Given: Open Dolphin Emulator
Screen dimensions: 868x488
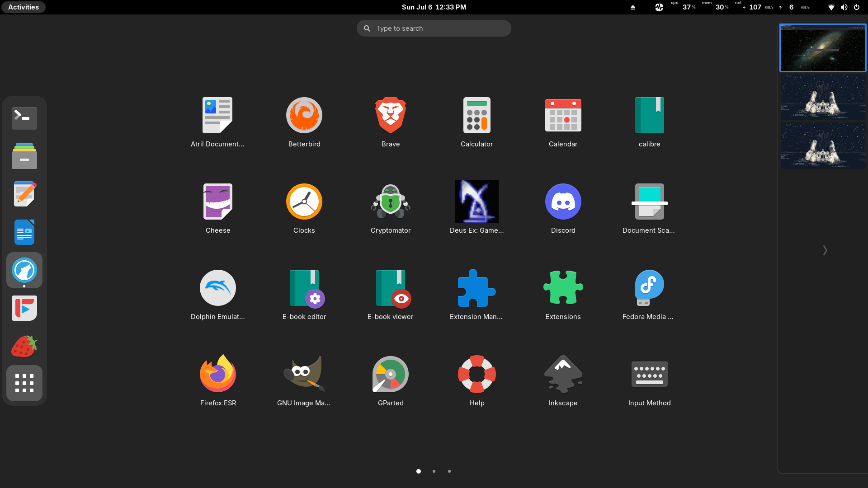Looking at the screenshot, I should point(217,295).
